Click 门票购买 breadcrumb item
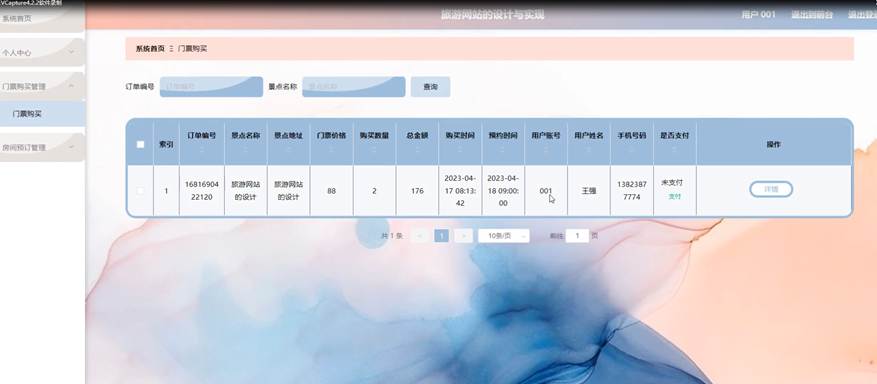The width and height of the screenshot is (877, 384). 192,49
